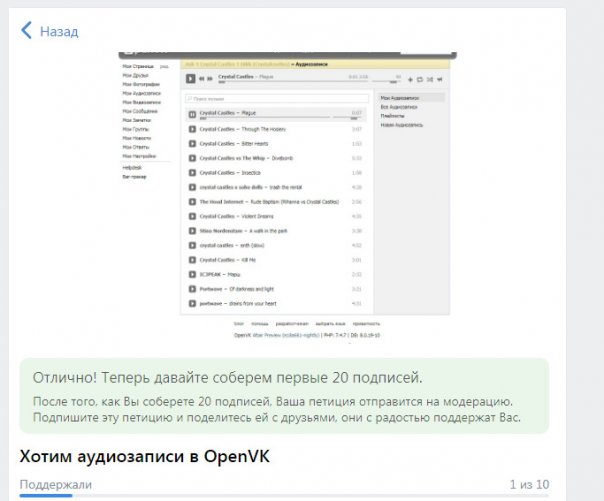Click the Назад link text
This screenshot has height=501, width=604.
tap(59, 31)
